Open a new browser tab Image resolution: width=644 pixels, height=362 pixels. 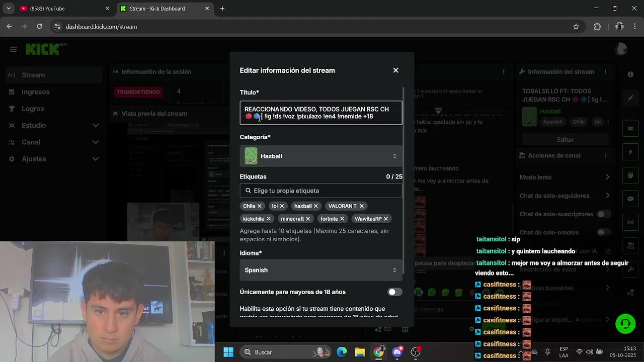click(222, 9)
